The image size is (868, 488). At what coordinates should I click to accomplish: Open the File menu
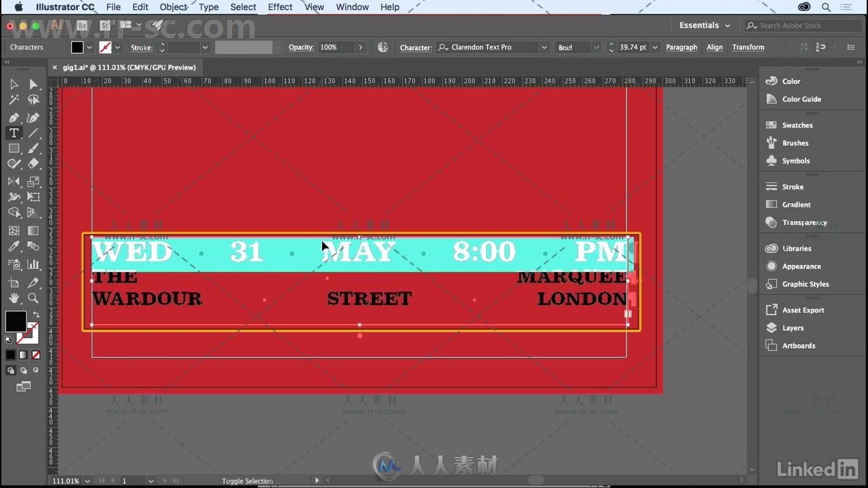tap(113, 7)
